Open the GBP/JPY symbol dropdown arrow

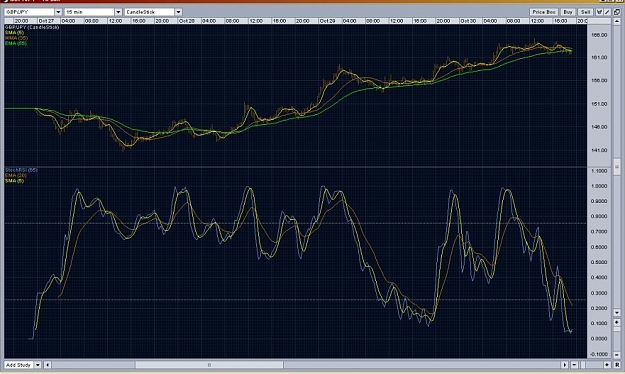point(58,12)
